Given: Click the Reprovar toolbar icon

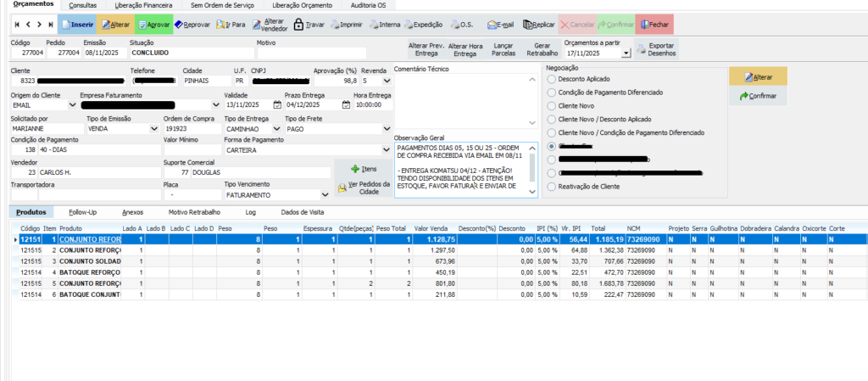Looking at the screenshot, I should tap(192, 25).
